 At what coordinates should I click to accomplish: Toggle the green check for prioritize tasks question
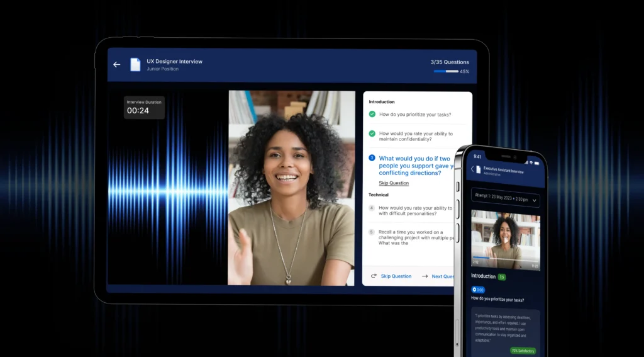pos(372,114)
